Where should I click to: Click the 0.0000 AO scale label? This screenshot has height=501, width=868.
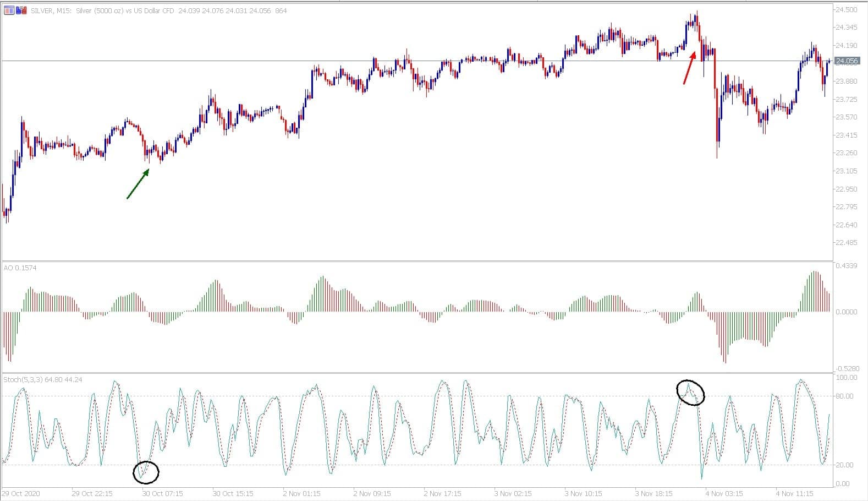point(846,312)
